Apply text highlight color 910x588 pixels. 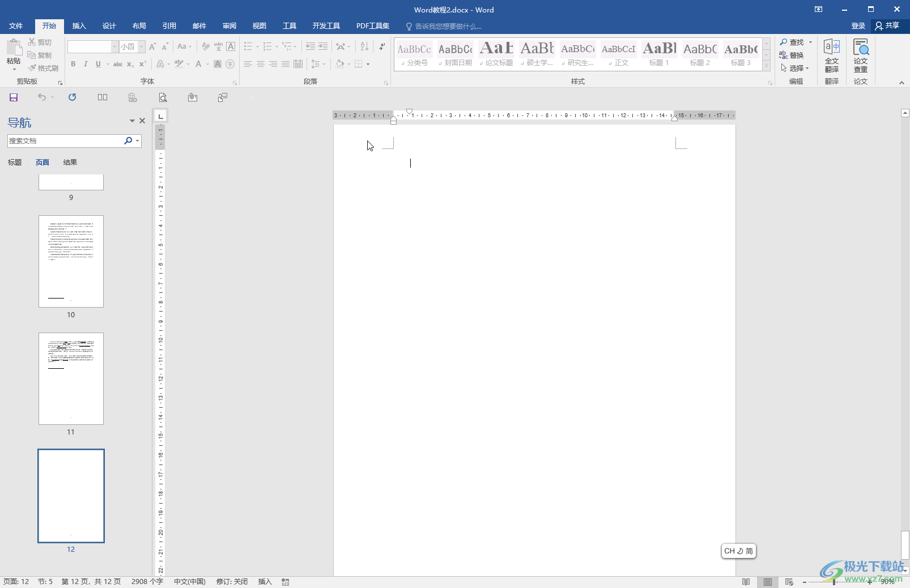click(x=179, y=64)
